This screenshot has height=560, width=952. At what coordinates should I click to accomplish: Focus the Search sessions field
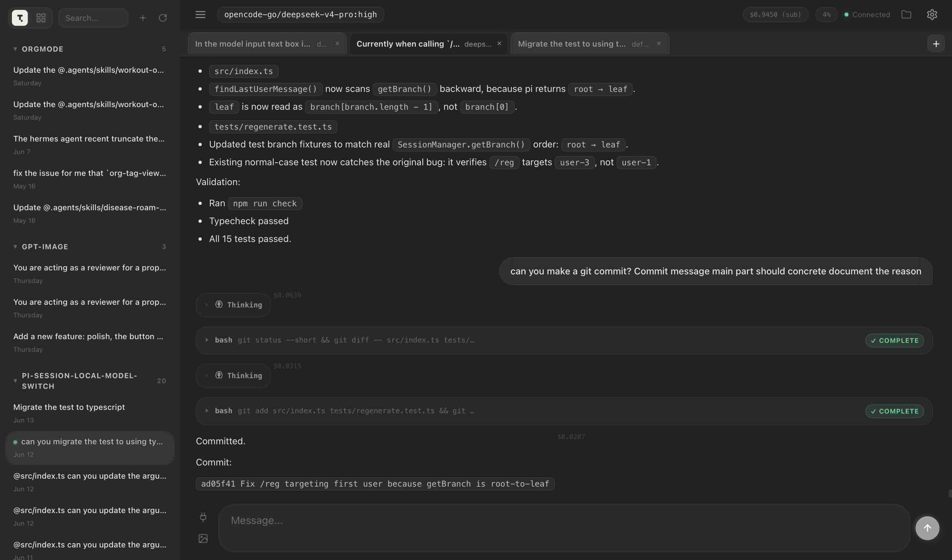click(x=93, y=18)
